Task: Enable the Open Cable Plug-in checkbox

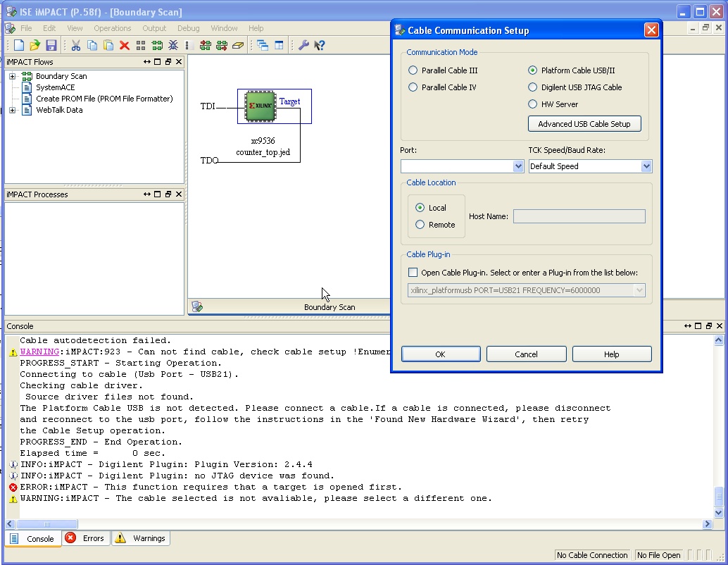Action: [413, 273]
